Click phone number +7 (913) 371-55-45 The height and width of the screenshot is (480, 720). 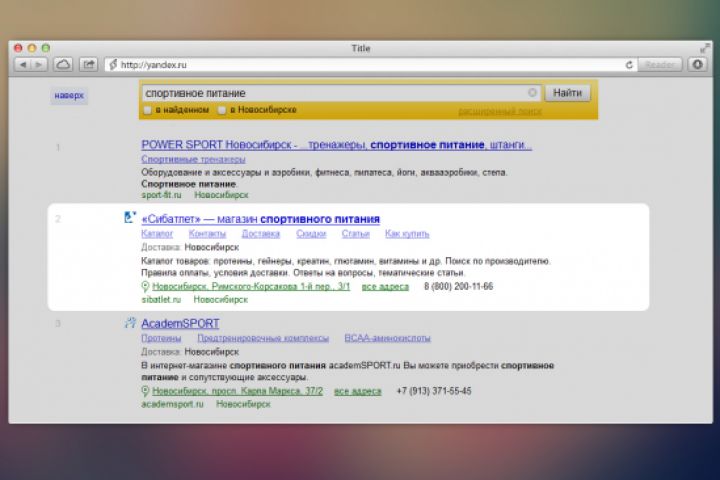click(434, 391)
